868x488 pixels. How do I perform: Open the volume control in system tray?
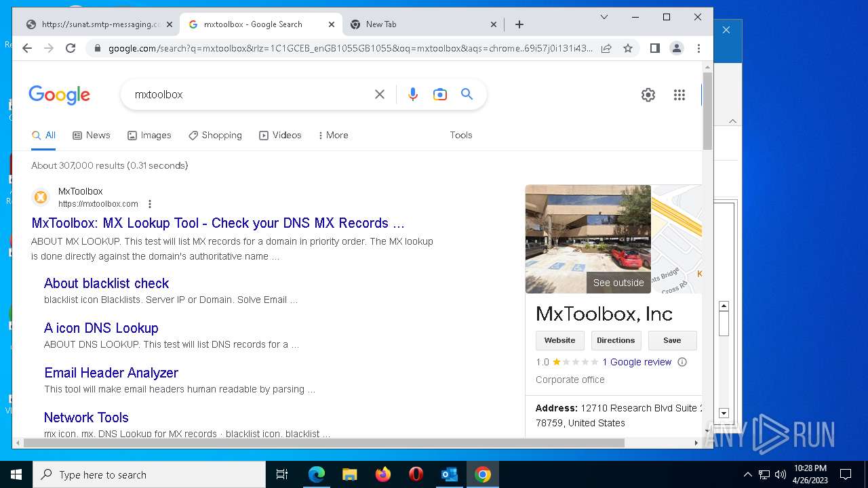[x=781, y=474]
